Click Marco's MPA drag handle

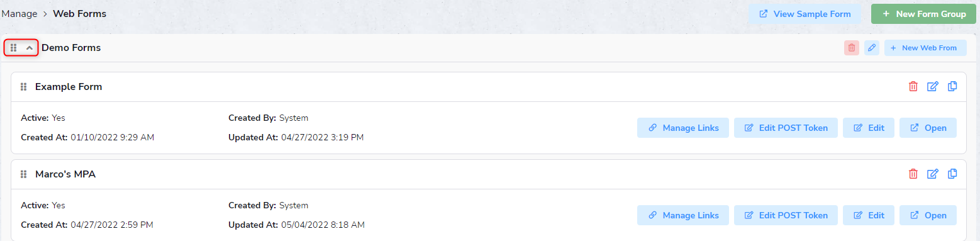[x=24, y=174]
